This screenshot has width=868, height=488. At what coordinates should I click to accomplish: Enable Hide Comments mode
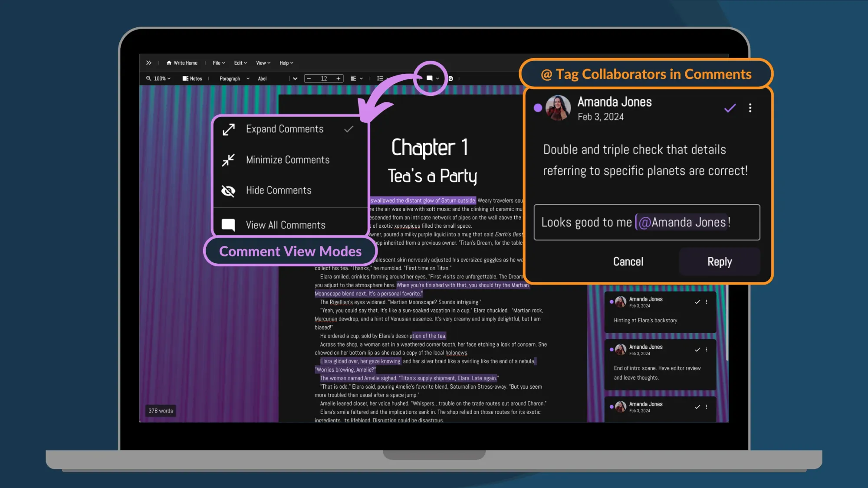click(278, 190)
